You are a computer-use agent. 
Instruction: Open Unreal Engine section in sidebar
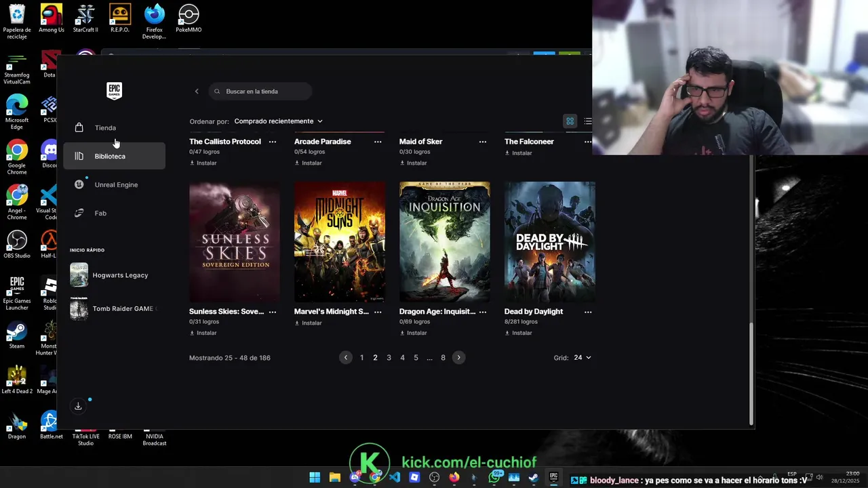pyautogui.click(x=114, y=184)
